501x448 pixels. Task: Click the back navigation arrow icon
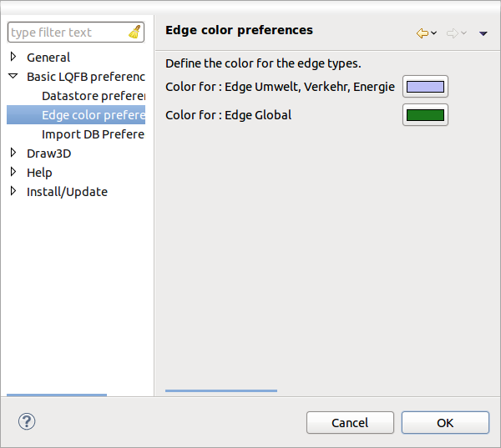(x=423, y=33)
